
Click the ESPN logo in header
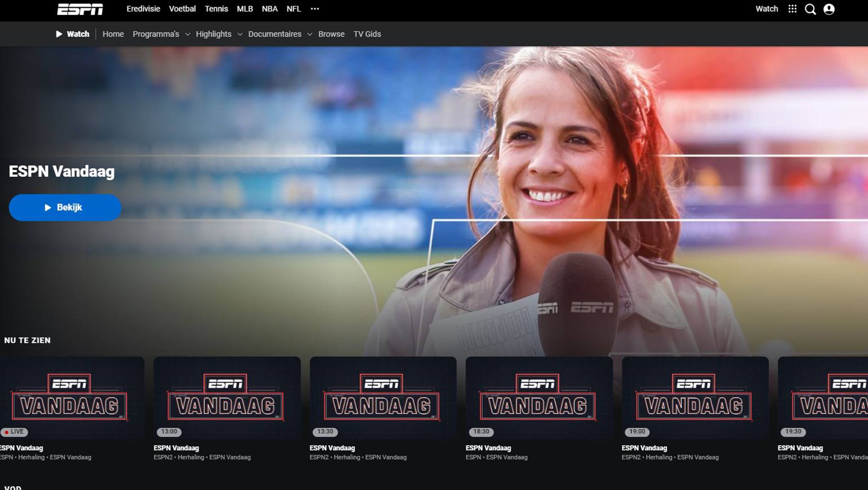click(x=80, y=9)
